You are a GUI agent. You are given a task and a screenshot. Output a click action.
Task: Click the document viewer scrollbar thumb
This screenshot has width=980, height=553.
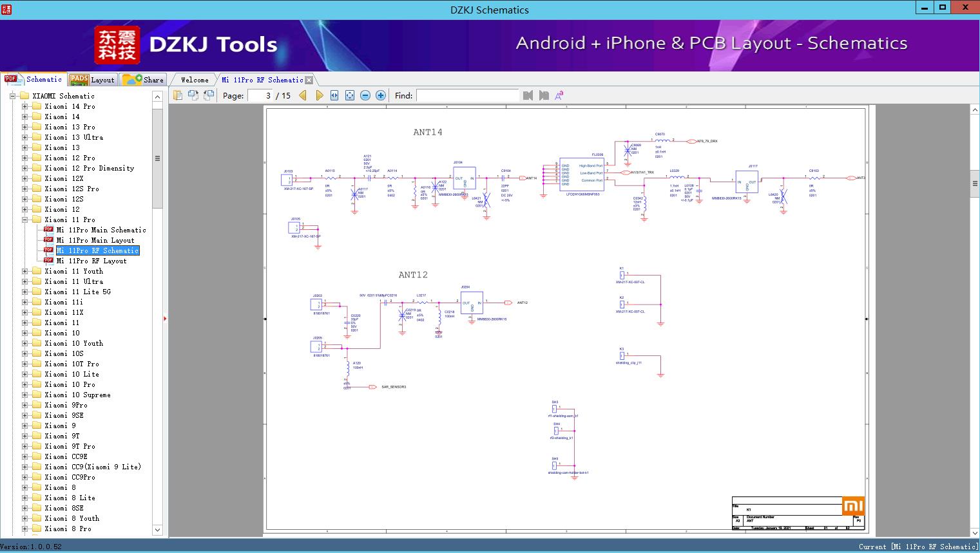pos(975,183)
